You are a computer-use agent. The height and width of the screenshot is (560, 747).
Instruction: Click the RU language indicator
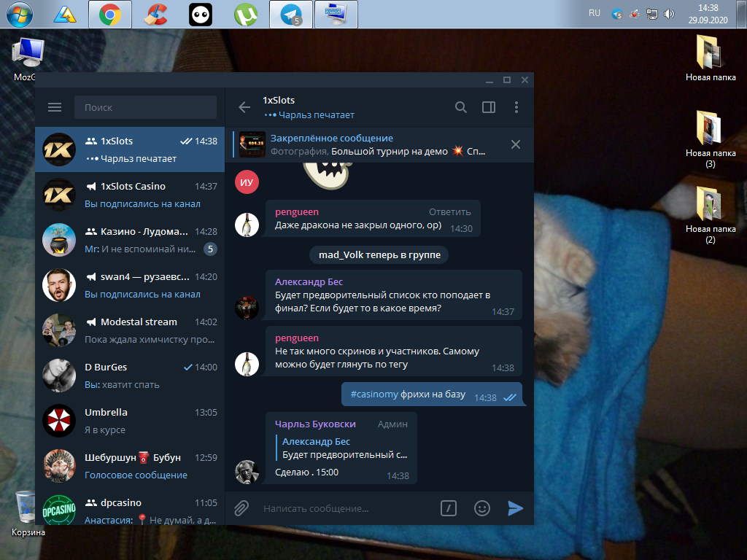click(595, 13)
